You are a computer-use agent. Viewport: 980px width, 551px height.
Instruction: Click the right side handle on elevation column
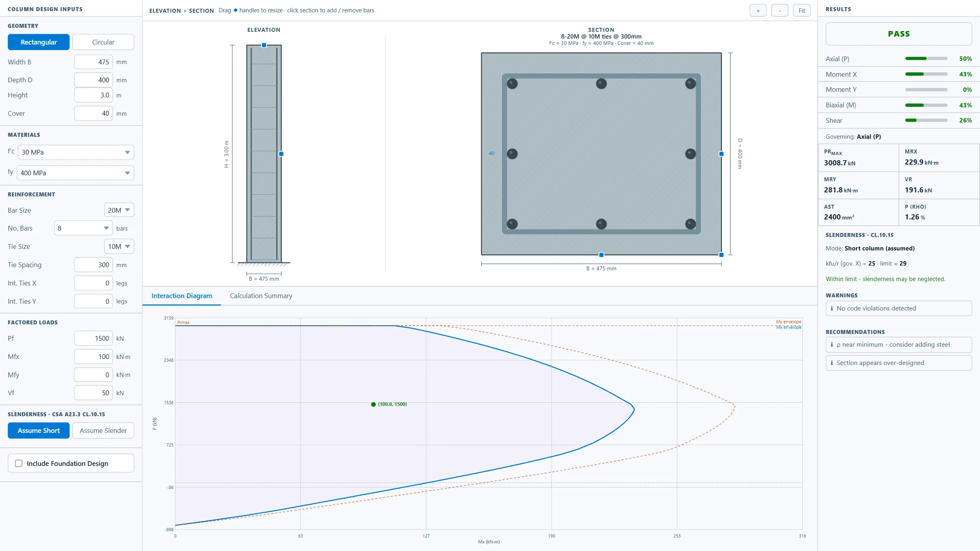(281, 154)
